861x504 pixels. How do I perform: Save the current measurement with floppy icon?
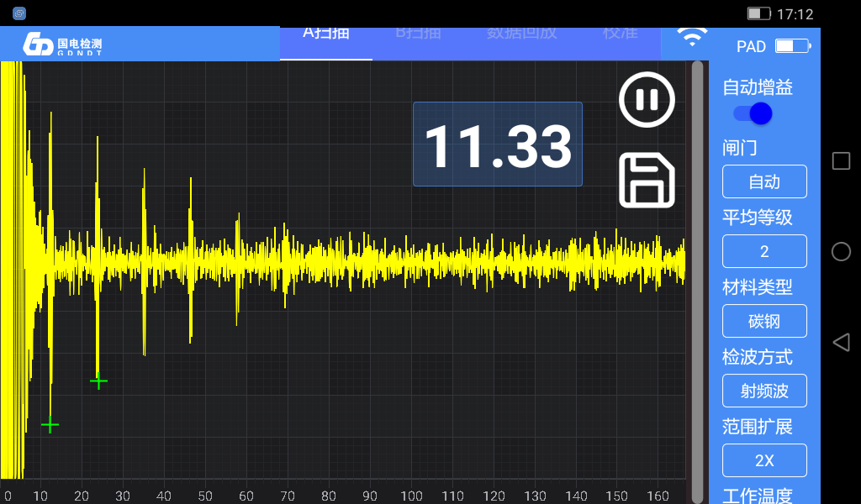coord(647,181)
